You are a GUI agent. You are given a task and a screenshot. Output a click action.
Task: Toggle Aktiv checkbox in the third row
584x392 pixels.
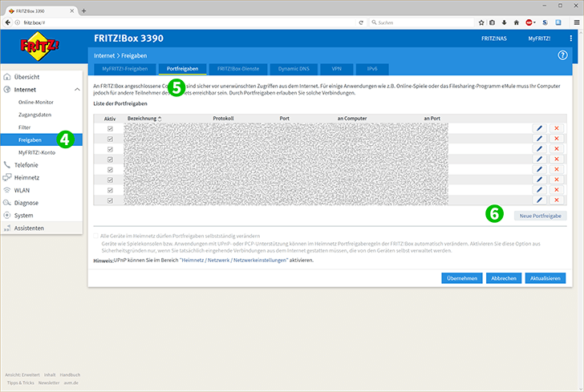(110, 149)
